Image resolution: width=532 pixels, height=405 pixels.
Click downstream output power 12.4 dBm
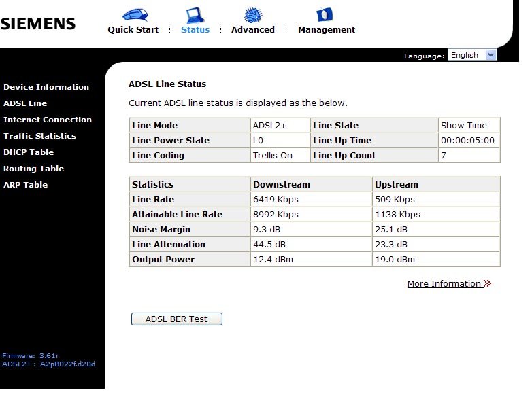[x=273, y=260]
